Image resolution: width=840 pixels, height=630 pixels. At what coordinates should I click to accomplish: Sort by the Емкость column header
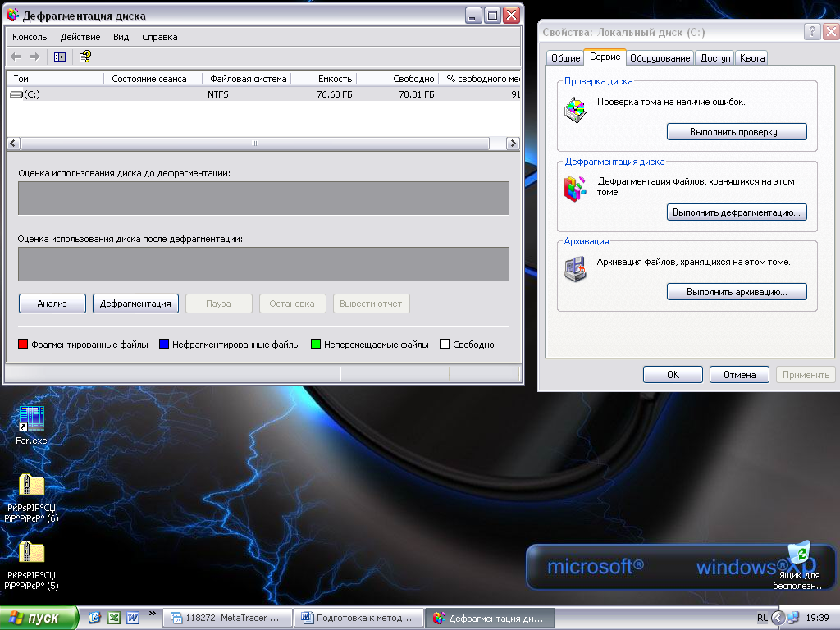pyautogui.click(x=324, y=79)
